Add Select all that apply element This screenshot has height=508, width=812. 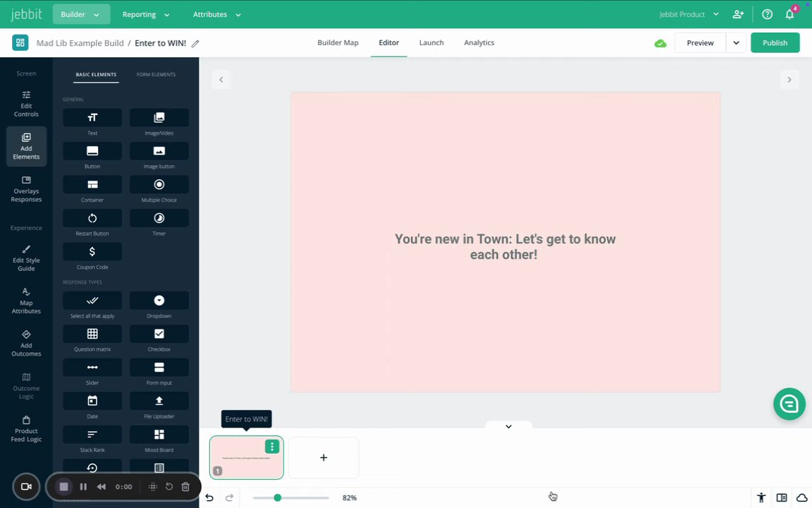tap(92, 301)
